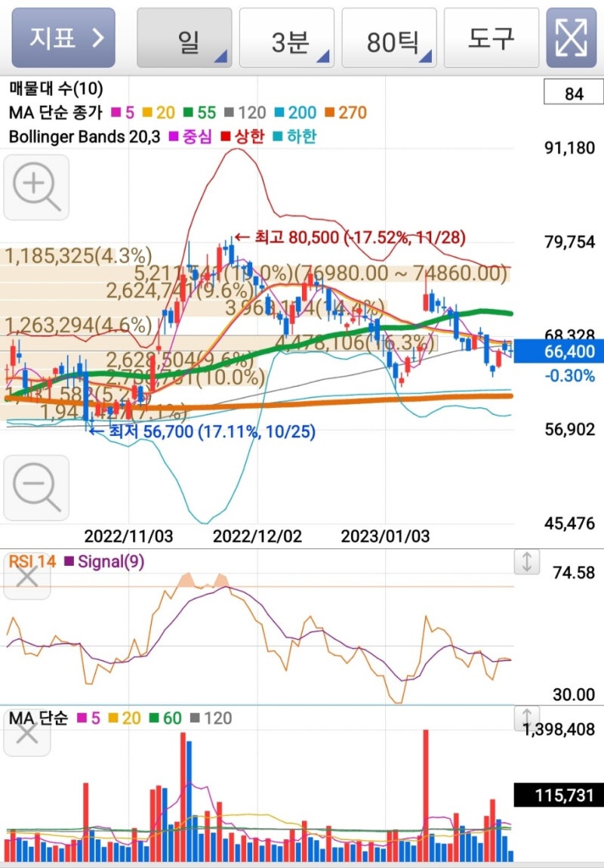This screenshot has width=604, height=868.
Task: Click the 79,754 price axis label
Action: pos(570,242)
